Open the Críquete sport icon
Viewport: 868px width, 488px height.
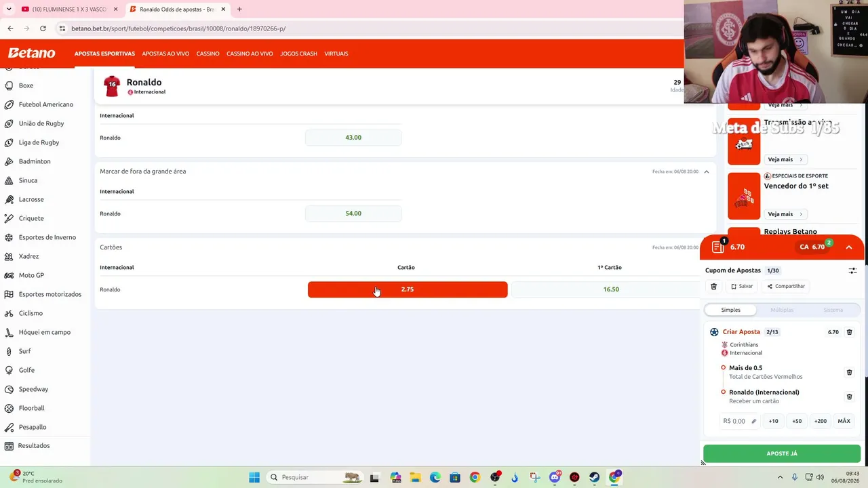click(x=9, y=218)
